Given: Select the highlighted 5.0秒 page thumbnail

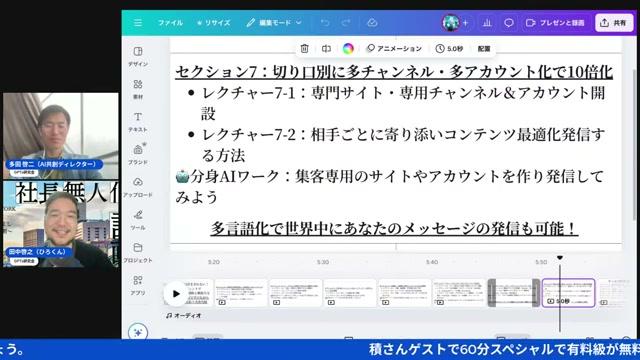Looking at the screenshot, I should coord(568,293).
